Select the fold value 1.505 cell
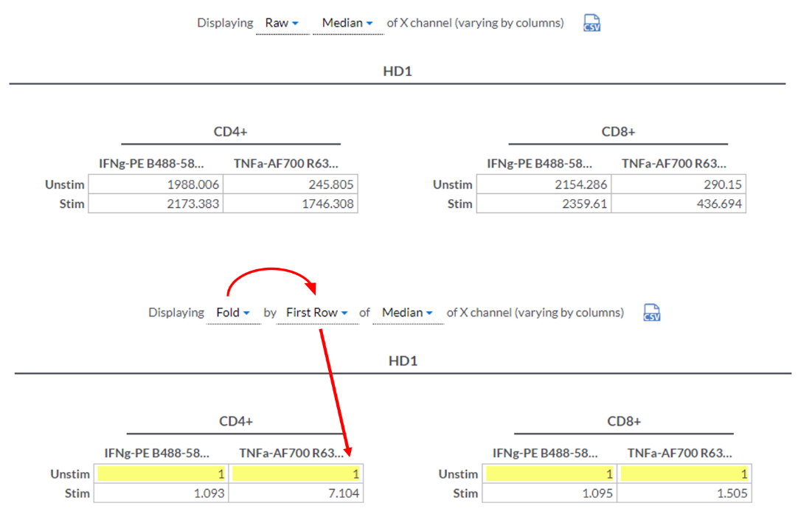The height and width of the screenshot is (517, 812). coord(684,493)
